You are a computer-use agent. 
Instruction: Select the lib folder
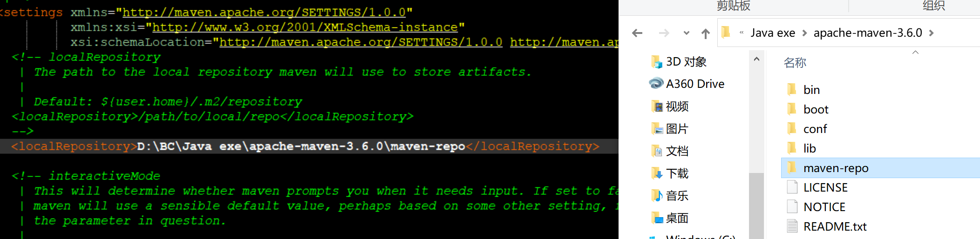pyautogui.click(x=810, y=148)
